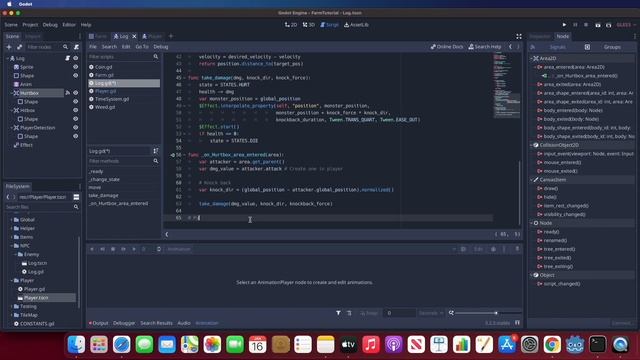Screen dimensions: 640x360
Task: Collapse the PlayerDetection node tree
Action: pyautogui.click(x=11, y=128)
